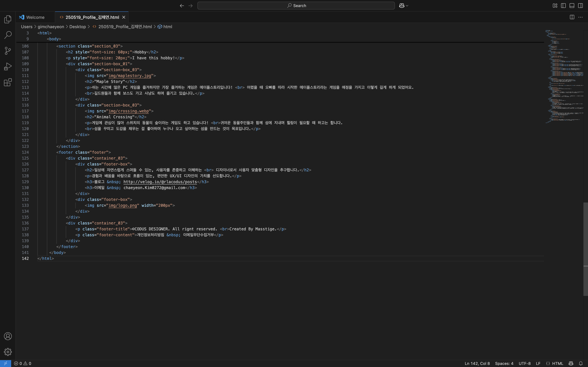This screenshot has height=367, width=588.
Task: Click Spaces: 4 indentation setting
Action: point(504,363)
